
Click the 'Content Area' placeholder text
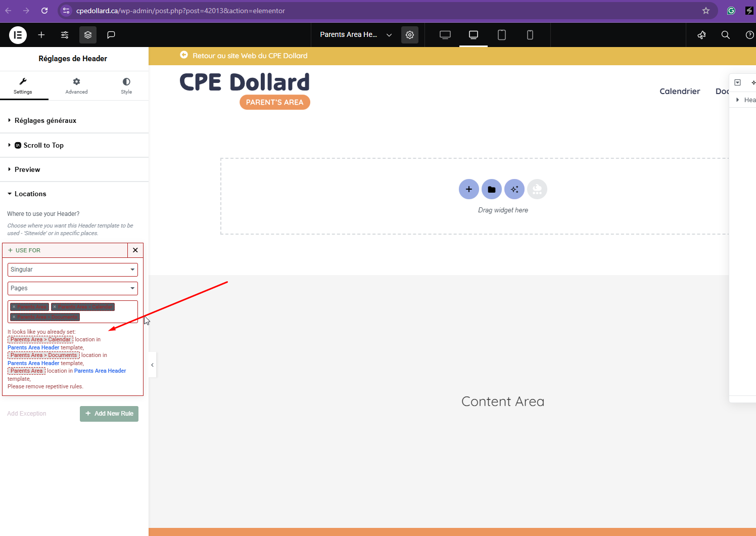point(503,401)
